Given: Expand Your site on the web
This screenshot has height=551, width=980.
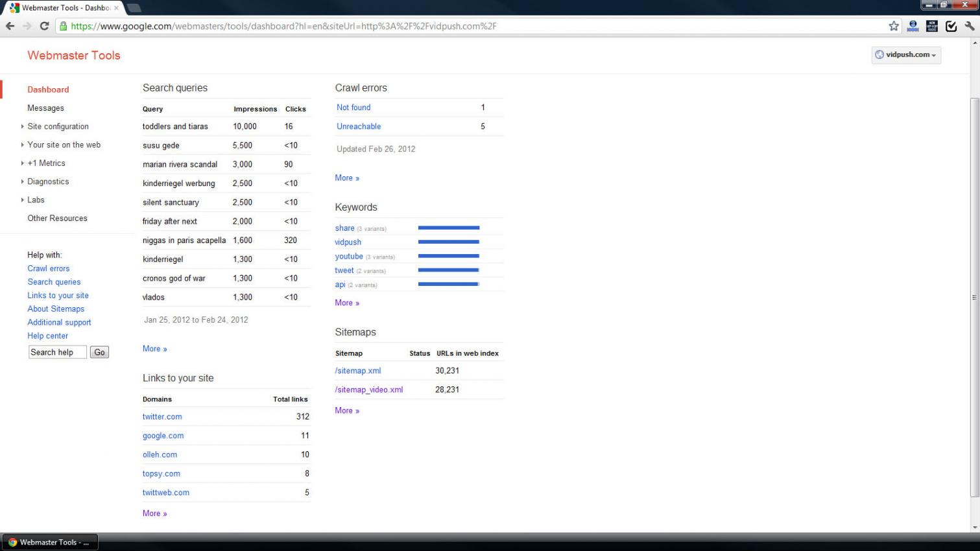Looking at the screenshot, I should tap(64, 145).
